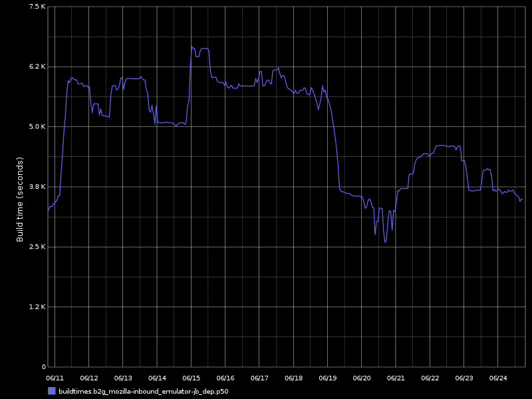
Task: Click the 06/15 x-axis date label
Action: 192,378
